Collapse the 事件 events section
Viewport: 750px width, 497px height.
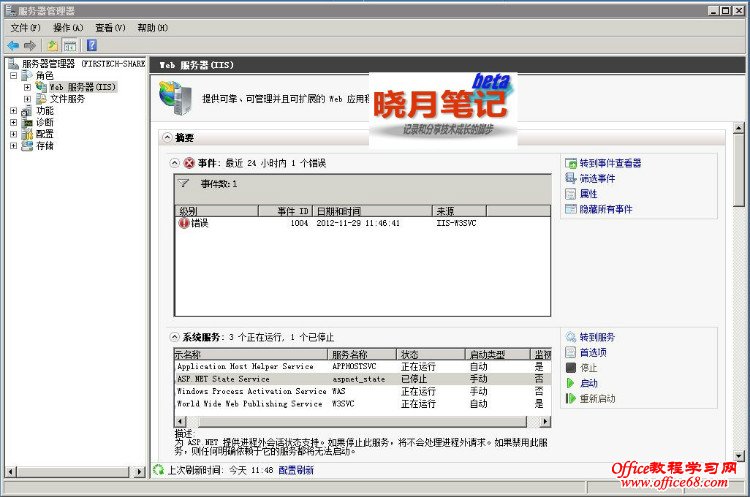tap(175, 163)
